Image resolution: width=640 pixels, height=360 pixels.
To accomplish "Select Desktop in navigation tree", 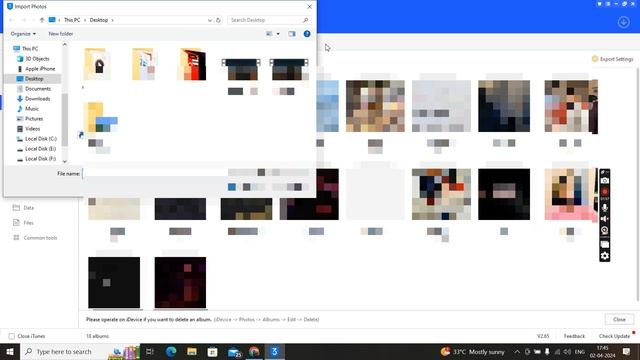I will point(34,79).
